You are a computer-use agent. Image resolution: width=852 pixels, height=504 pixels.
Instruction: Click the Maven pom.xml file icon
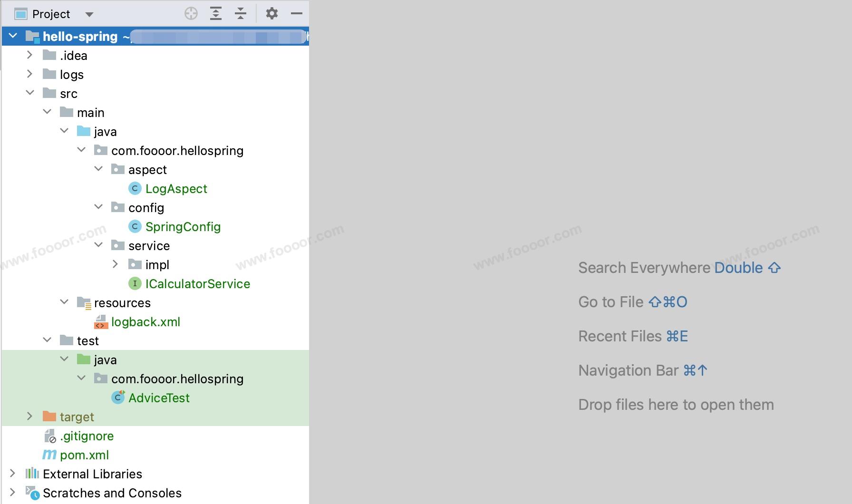coord(49,455)
